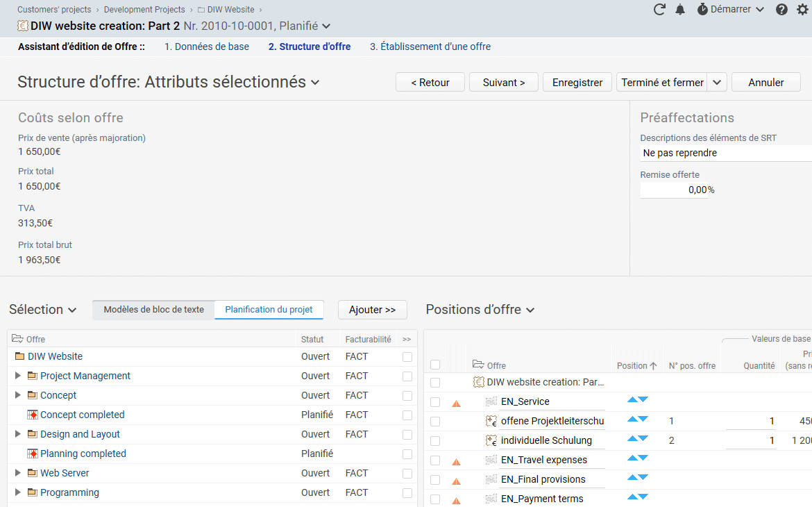The width and height of the screenshot is (812, 507).
Task: Tick the checkbox for EN_Payment terms
Action: [435, 499]
